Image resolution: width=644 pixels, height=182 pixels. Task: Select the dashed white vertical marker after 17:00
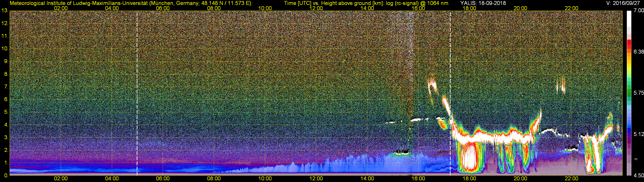(450, 93)
